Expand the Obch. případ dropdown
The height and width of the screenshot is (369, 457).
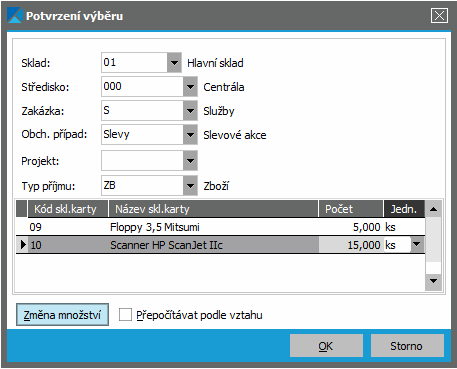pyautogui.click(x=190, y=135)
